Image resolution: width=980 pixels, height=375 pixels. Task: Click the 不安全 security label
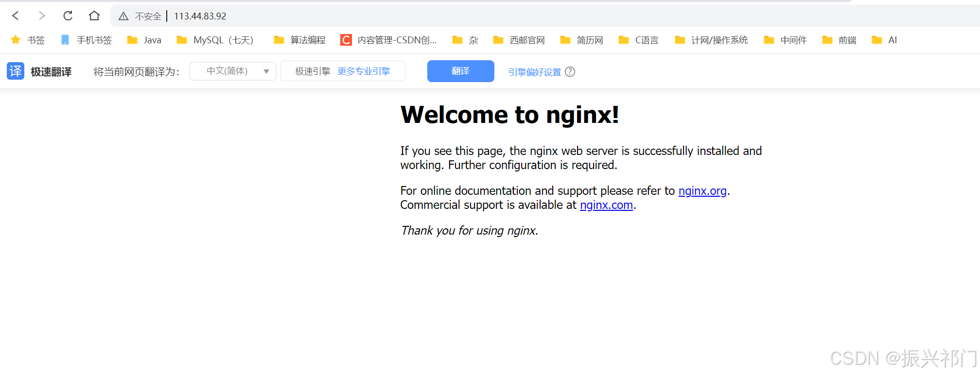pyautogui.click(x=148, y=17)
